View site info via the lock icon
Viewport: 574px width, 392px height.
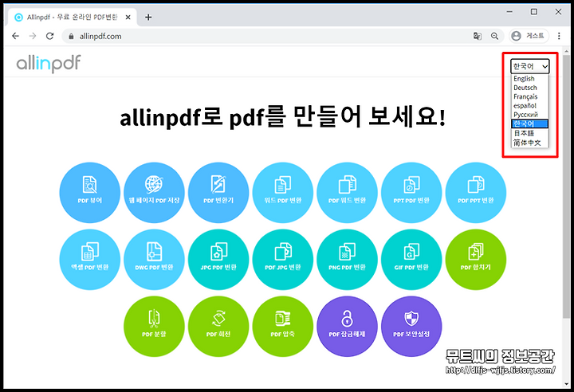click(x=72, y=36)
